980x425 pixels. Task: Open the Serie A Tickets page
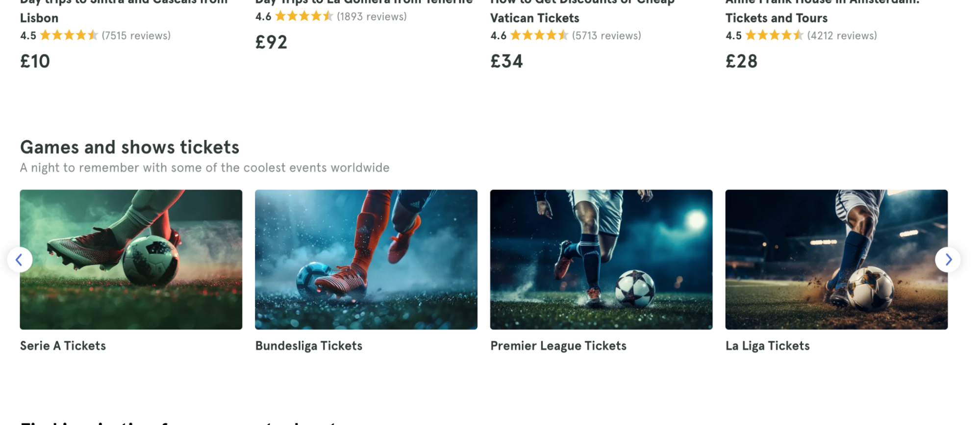coord(62,345)
